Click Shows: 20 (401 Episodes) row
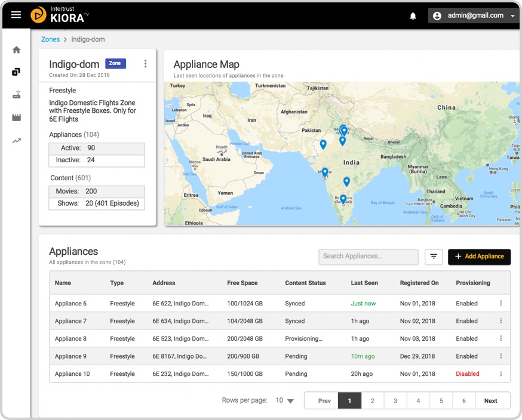 (97, 203)
